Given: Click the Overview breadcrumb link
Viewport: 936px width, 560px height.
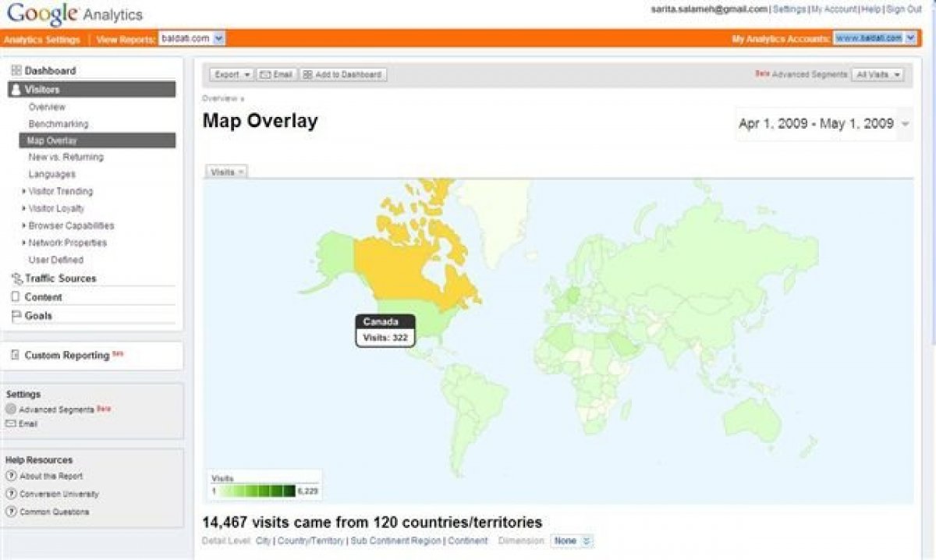Looking at the screenshot, I should coord(219,99).
